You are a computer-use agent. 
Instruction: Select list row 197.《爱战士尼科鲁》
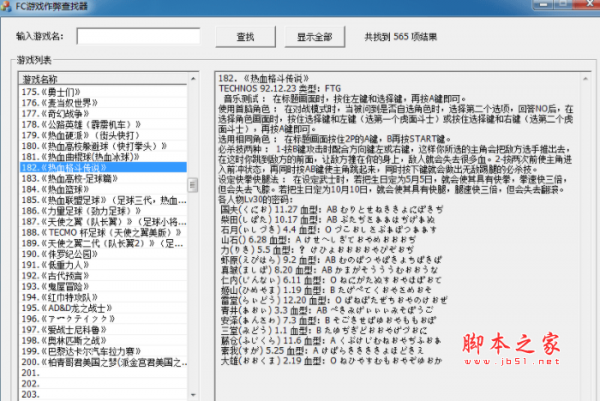(x=103, y=329)
